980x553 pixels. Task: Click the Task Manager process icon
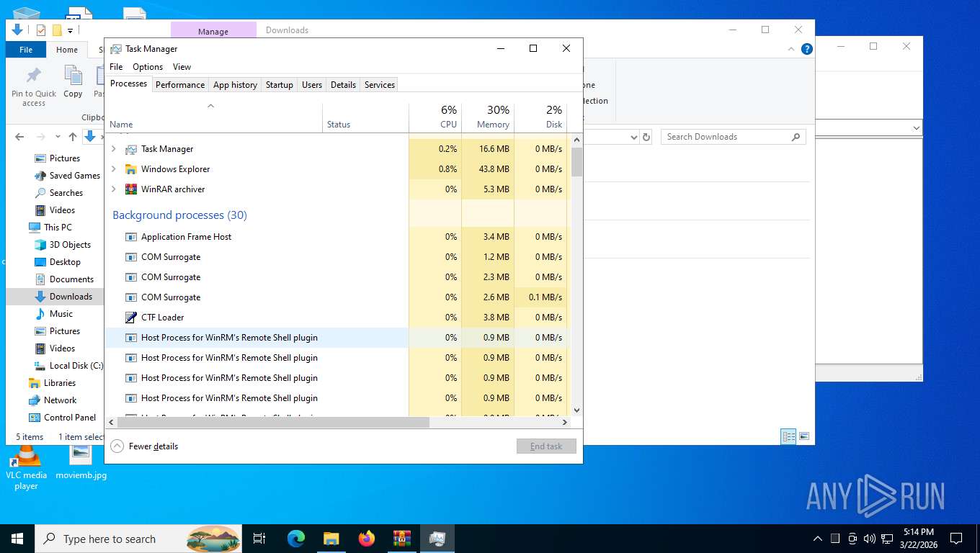(130, 149)
